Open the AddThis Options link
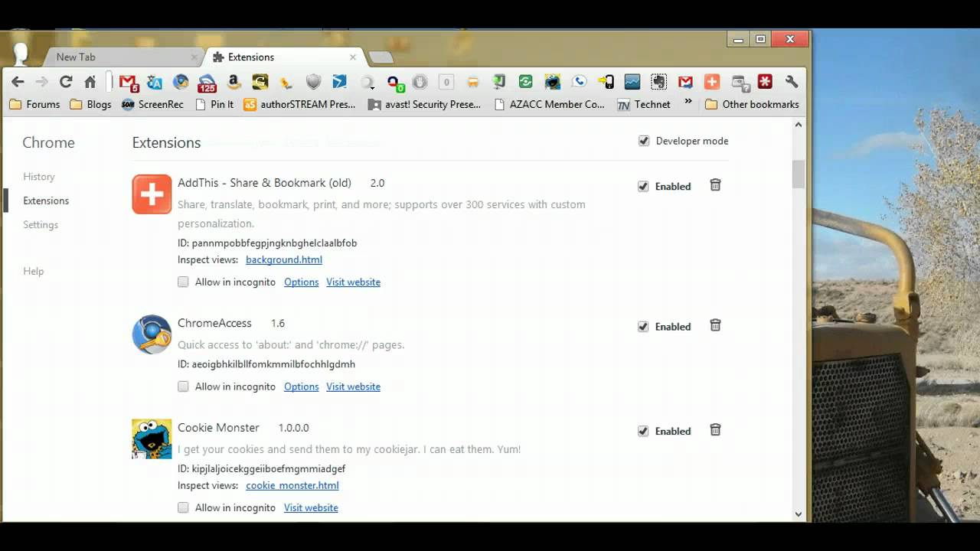The height and width of the screenshot is (551, 980). point(302,282)
